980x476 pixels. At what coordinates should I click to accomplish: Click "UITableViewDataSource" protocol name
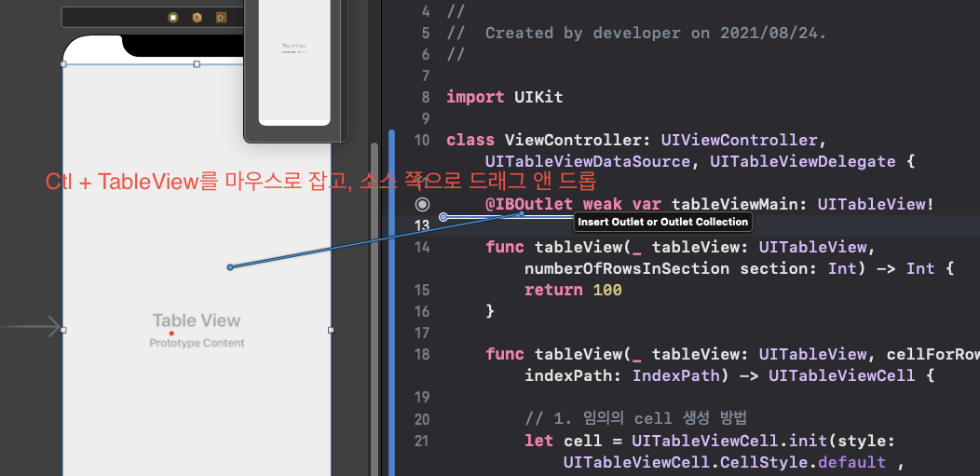click(x=588, y=162)
